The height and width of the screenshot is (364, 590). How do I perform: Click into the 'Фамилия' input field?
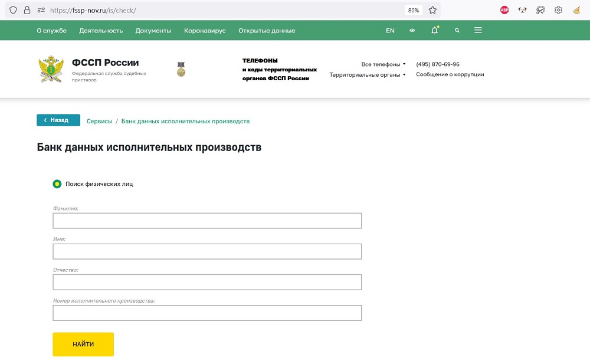[206, 221]
